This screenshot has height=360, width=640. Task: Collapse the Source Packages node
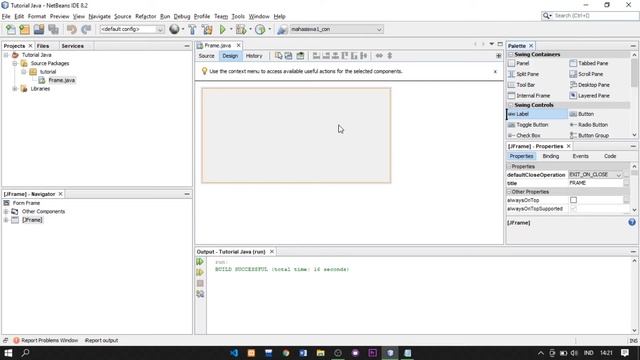15,63
